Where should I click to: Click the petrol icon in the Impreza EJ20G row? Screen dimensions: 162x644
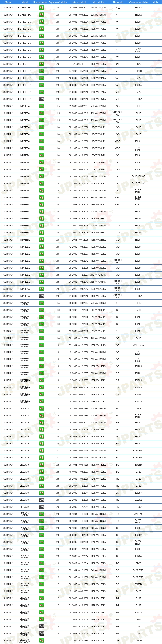[42, 205]
